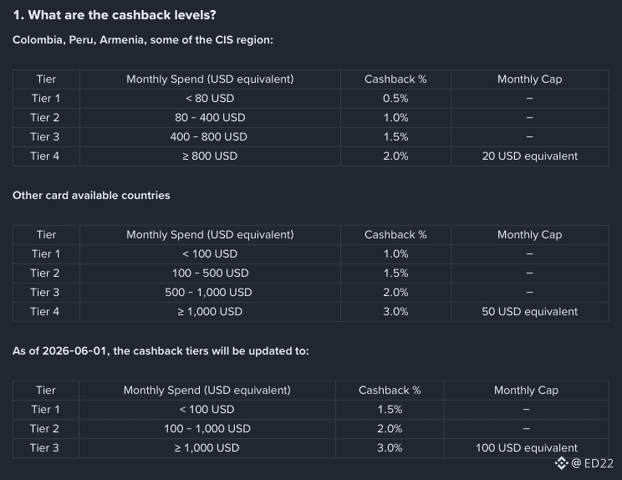Click the '50 USD equivalent' monthly cap cell
This screenshot has width=622, height=480.
click(x=530, y=312)
